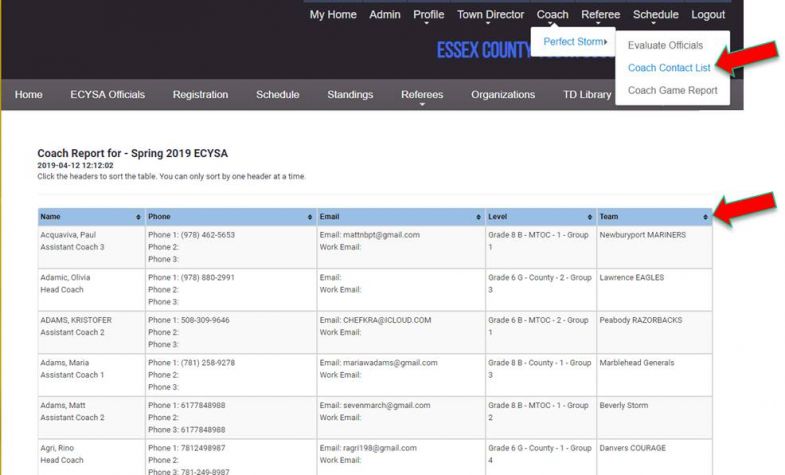Click the name Acquaviva, Paul
Image resolution: width=785 pixels, height=475 pixels.
(x=68, y=235)
